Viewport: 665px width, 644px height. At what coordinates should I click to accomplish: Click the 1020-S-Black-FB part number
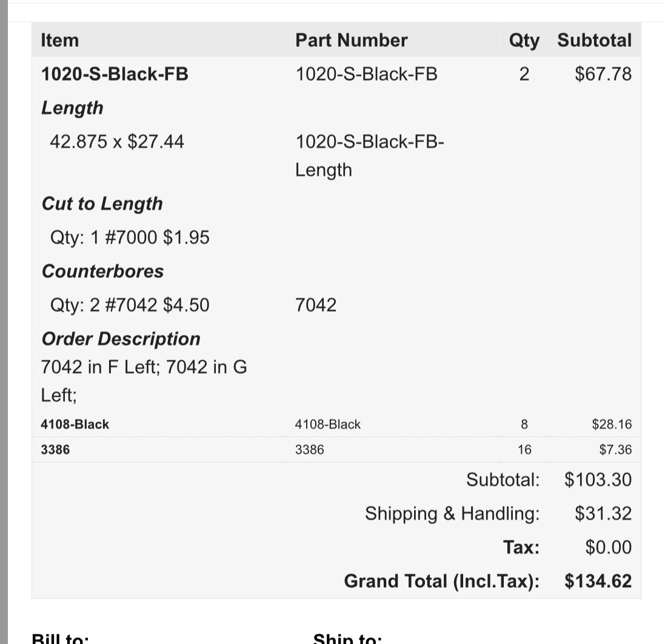pyautogui.click(x=366, y=74)
